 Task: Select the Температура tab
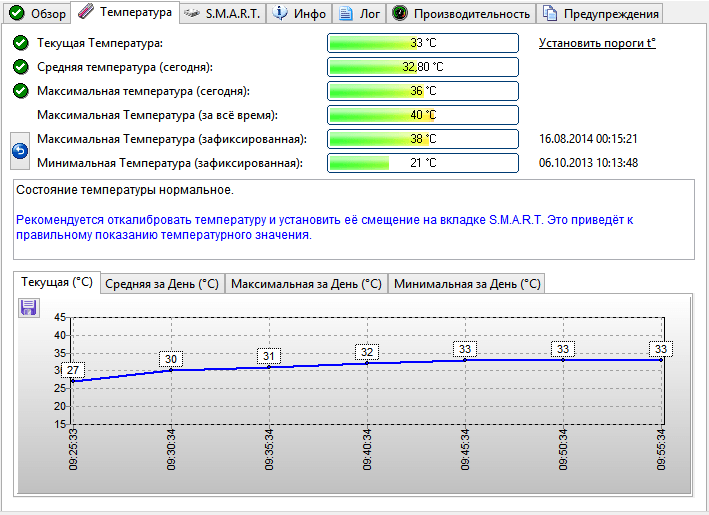pos(126,12)
